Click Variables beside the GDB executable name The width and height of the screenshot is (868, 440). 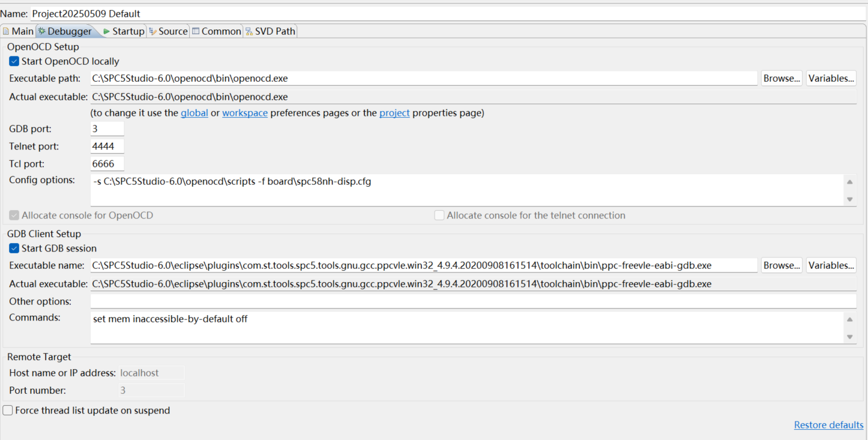(831, 265)
